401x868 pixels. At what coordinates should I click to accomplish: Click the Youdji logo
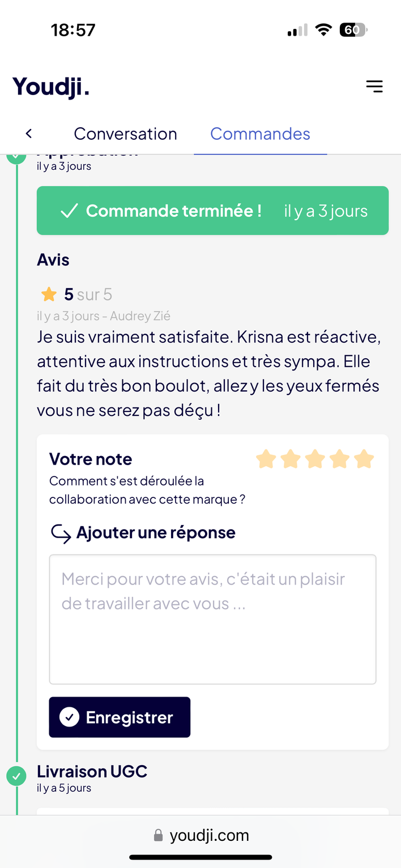[x=51, y=87]
